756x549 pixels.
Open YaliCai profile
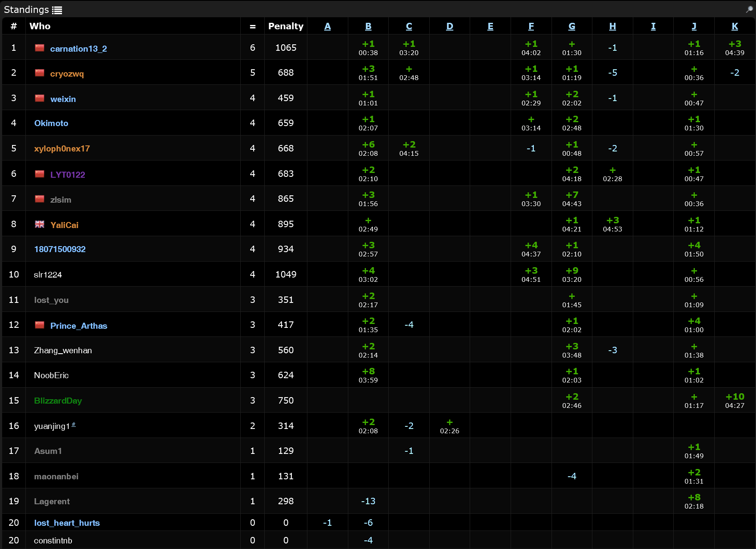click(64, 225)
